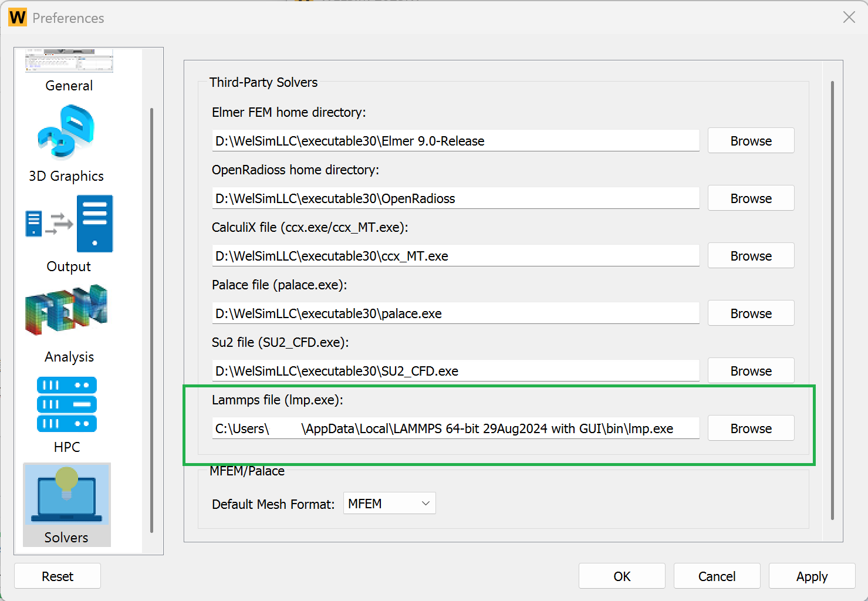Screen dimensions: 868x601
Task: Browse for the OpenRadioss home directory
Action: (x=751, y=198)
